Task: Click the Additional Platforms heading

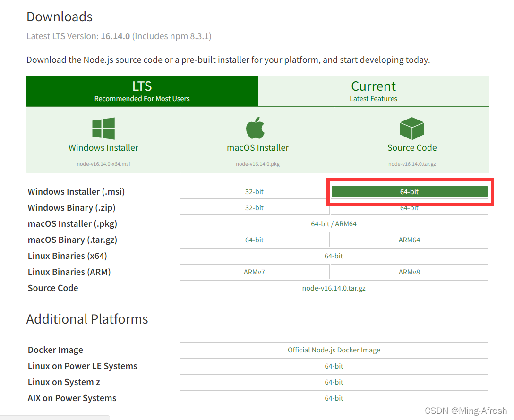Action: pos(87,319)
